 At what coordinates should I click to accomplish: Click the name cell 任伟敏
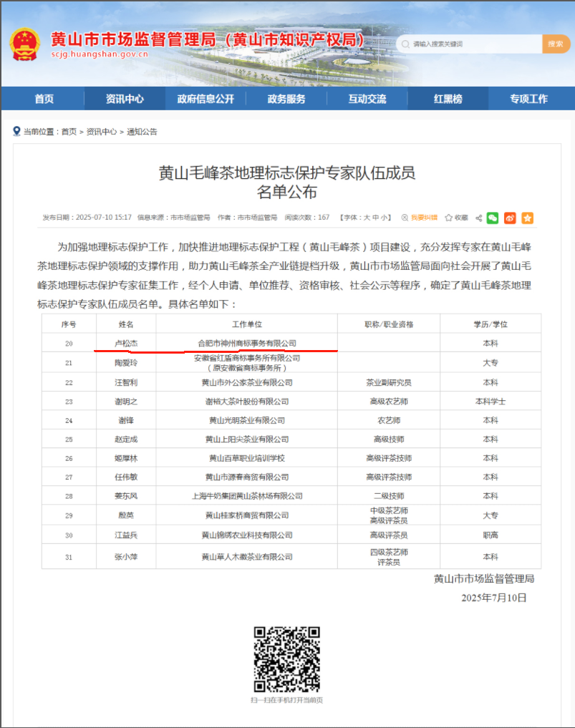pos(126,477)
